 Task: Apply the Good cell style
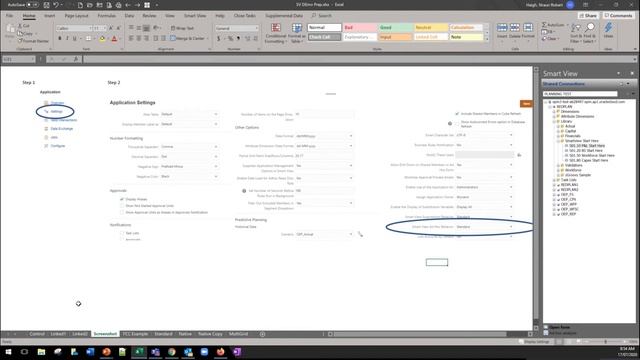395,27
